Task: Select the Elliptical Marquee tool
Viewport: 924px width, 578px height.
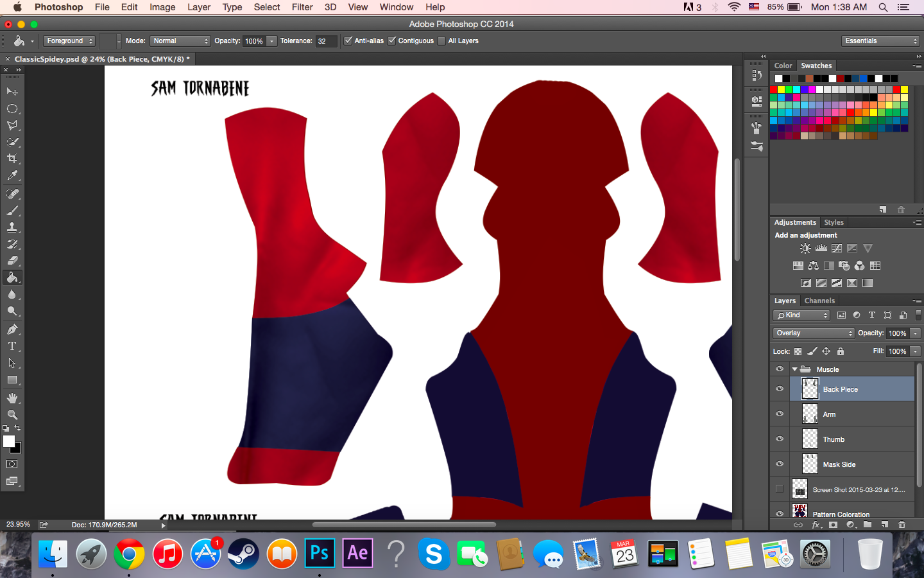Action: pos(12,109)
